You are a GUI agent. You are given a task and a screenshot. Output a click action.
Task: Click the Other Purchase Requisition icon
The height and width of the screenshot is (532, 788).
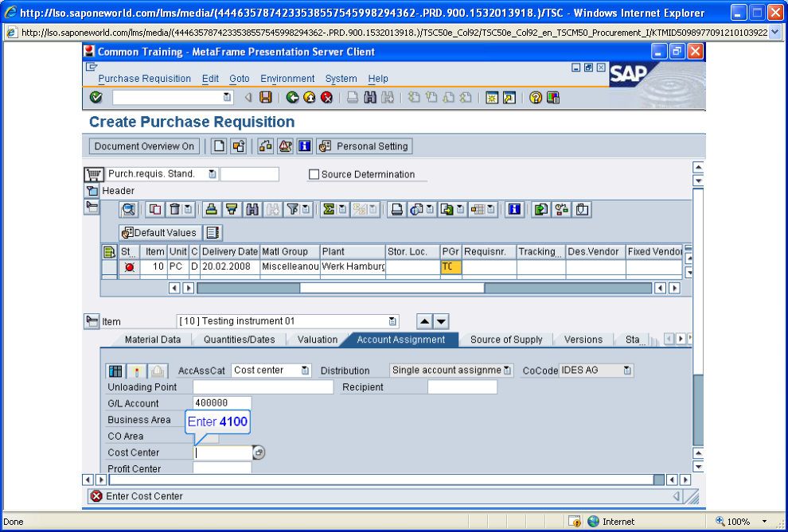point(238,146)
